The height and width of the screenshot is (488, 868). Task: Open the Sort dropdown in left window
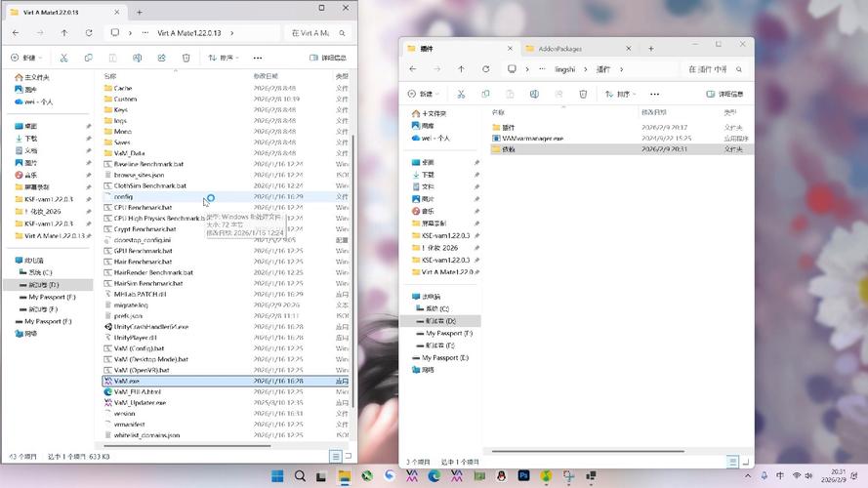224,58
